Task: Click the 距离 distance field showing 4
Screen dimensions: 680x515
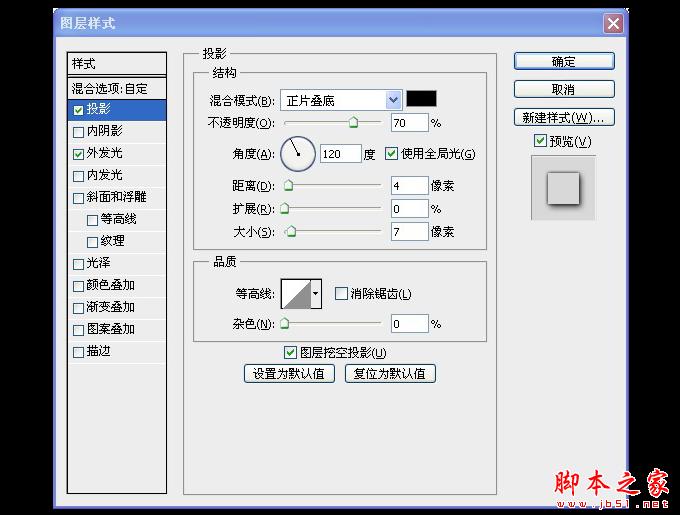Action: 409,186
